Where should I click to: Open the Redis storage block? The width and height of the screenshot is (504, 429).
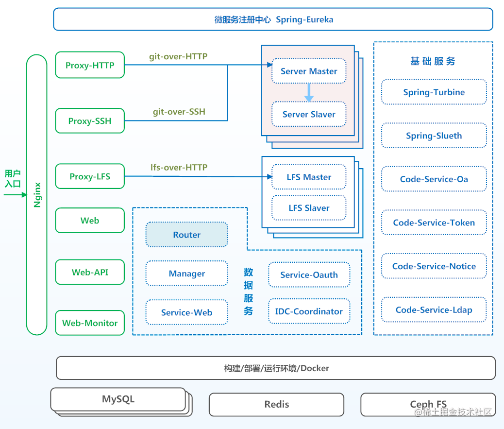(x=276, y=404)
